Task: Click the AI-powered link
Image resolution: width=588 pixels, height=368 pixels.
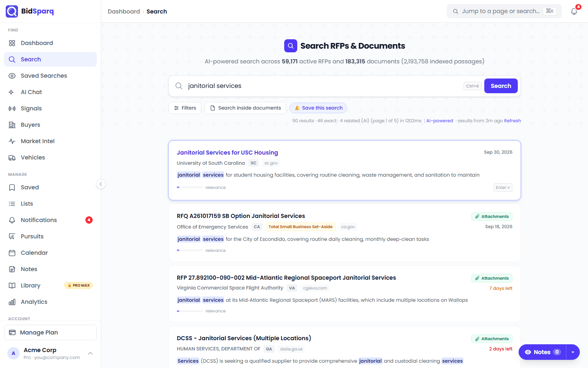Action: point(440,121)
